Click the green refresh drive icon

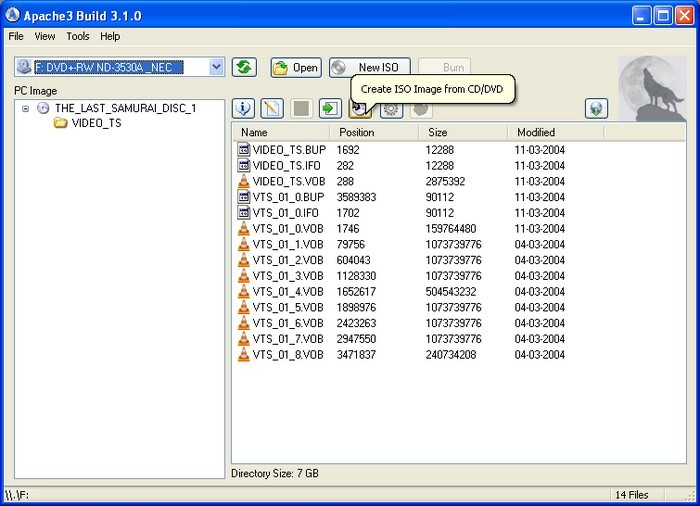pos(244,67)
